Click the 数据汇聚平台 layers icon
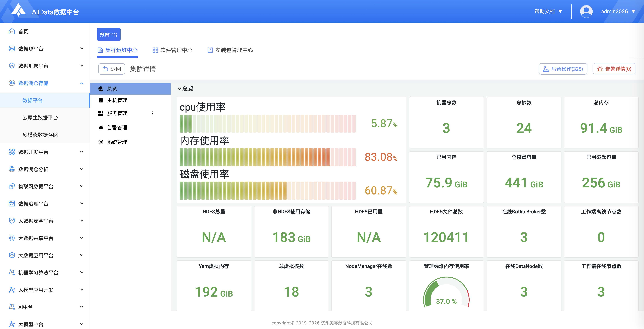This screenshot has width=644, height=329. click(12, 66)
